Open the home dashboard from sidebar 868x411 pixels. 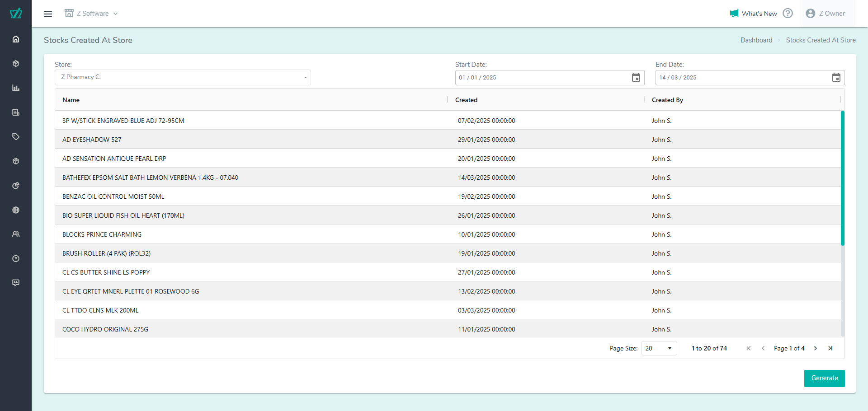[16, 39]
